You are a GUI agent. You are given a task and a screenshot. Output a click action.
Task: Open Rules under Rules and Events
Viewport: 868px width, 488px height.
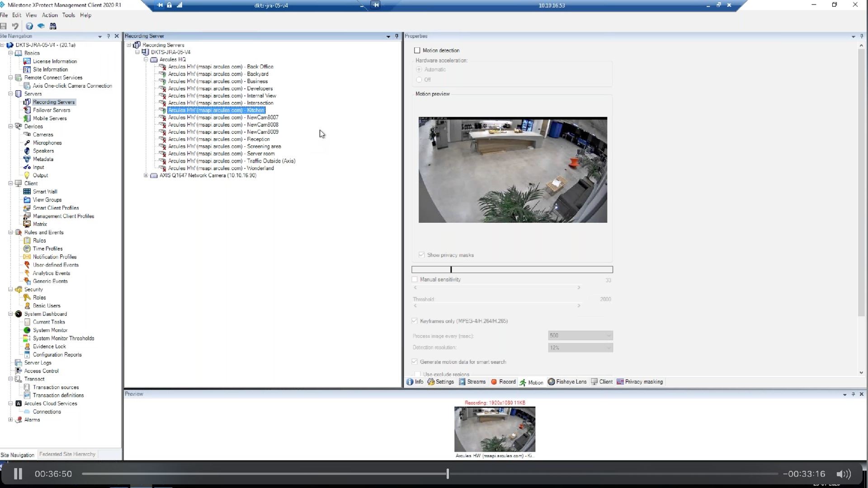39,241
